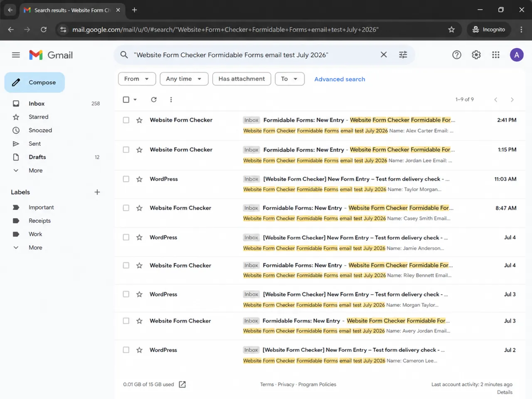Select the Jul 3 WordPress email checkbox
This screenshot has width=532, height=399.
pyautogui.click(x=126, y=294)
